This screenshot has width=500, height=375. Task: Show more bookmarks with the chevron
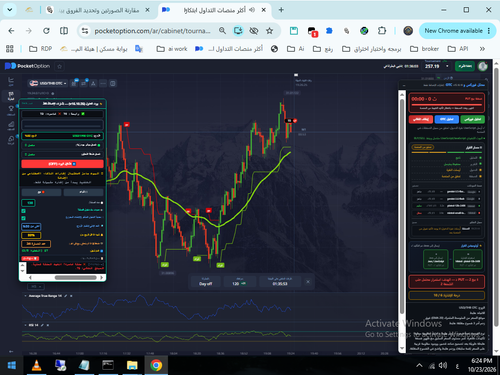coord(482,49)
